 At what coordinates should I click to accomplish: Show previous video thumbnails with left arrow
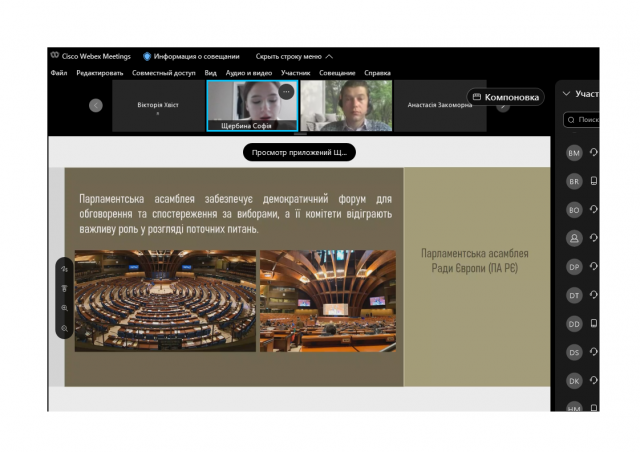coord(96,105)
